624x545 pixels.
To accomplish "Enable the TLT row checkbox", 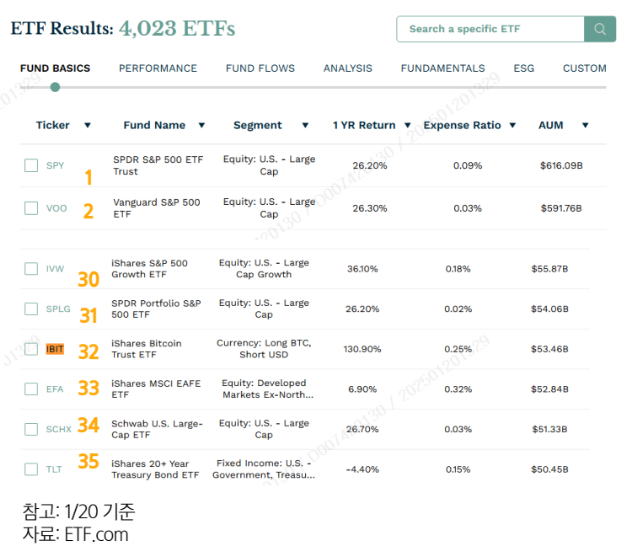I will point(31,469).
